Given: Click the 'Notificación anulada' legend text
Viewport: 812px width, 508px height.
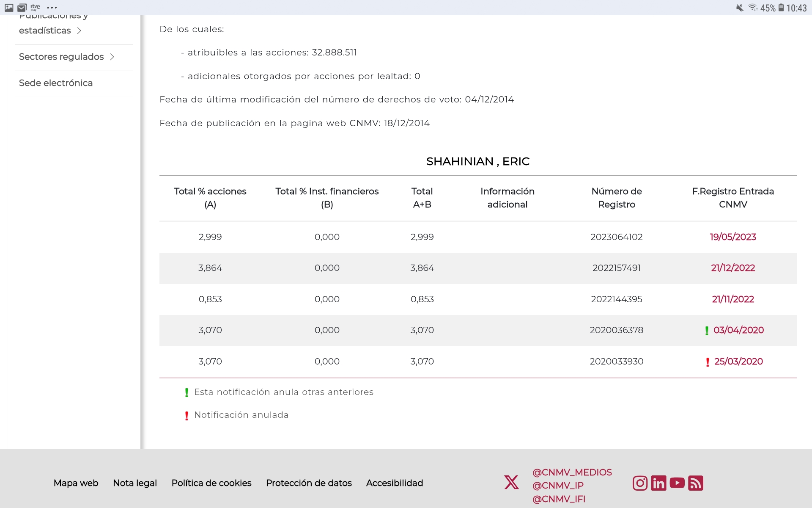Looking at the screenshot, I should point(241,415).
